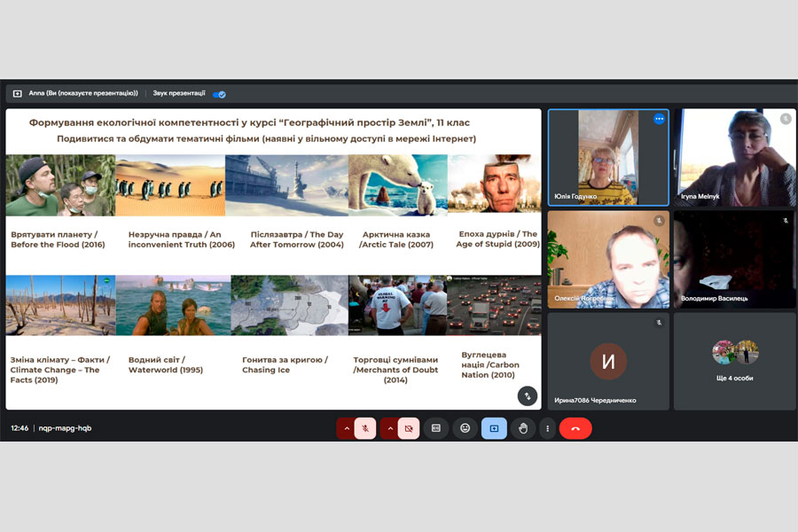Image resolution: width=798 pixels, height=532 pixels.
Task: Click the Chasing Ice map image
Action: (290, 305)
